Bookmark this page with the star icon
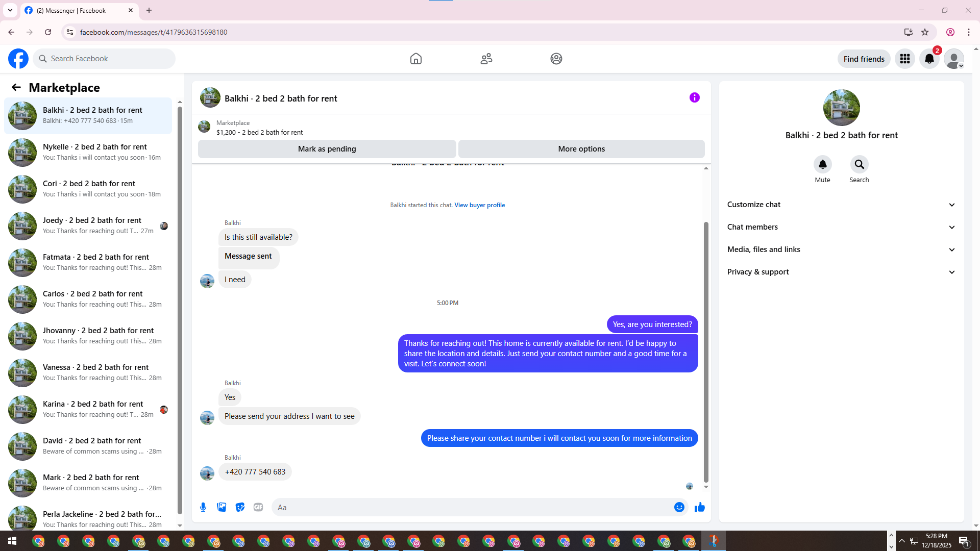The height and width of the screenshot is (551, 980). click(925, 32)
